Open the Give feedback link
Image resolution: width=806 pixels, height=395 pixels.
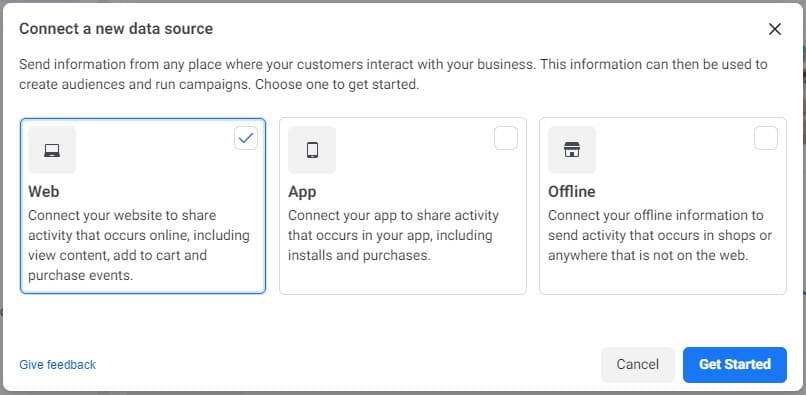tap(58, 365)
